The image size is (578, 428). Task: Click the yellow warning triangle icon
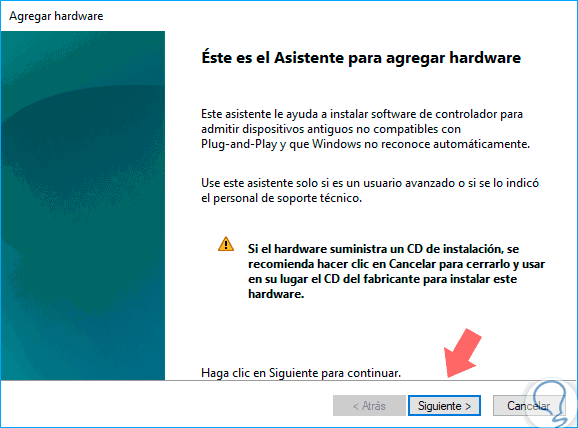(226, 244)
